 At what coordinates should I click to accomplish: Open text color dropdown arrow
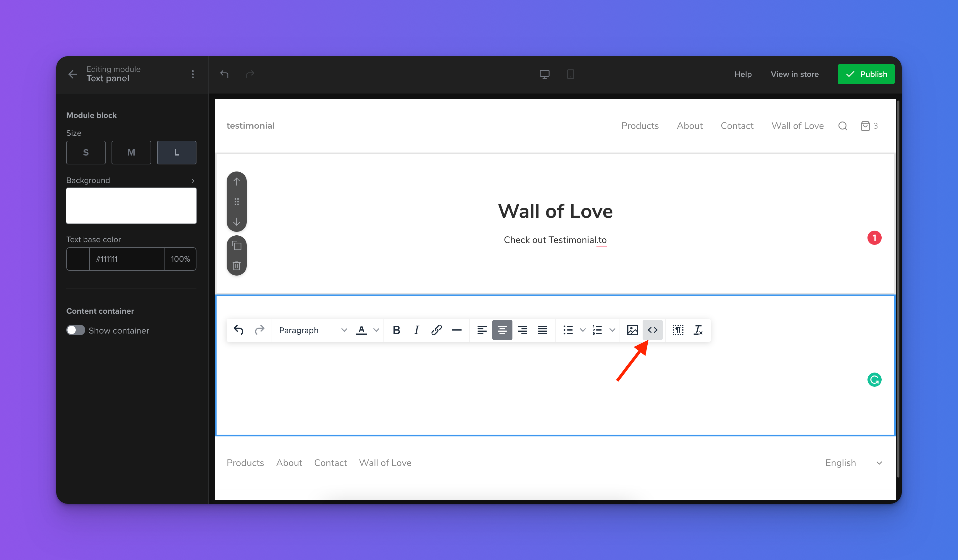tap(376, 330)
